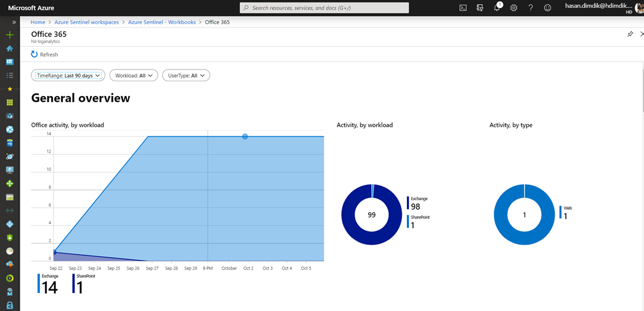Pin the Office 365 workbook
Screen dimensions: 644x311
tap(630, 34)
